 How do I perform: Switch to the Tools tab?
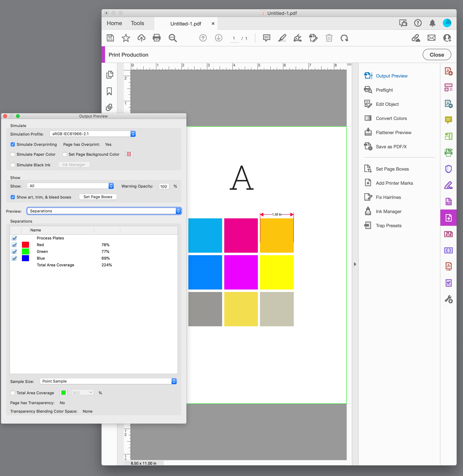[x=137, y=23]
